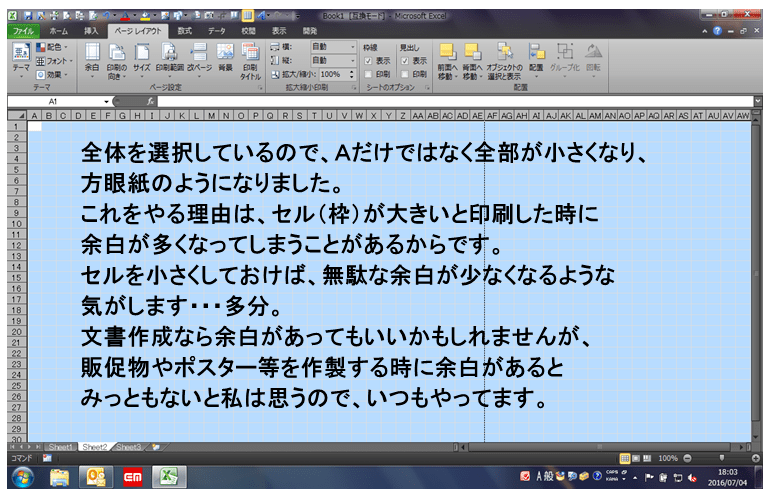The height and width of the screenshot is (496, 772).
Task: Click the Help question mark icon
Action: [717, 31]
